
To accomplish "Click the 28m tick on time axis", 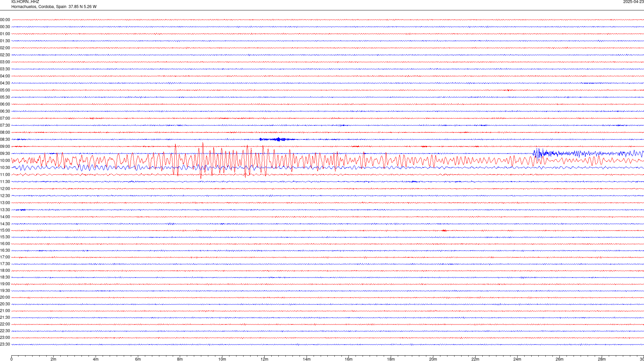I will point(602,359).
